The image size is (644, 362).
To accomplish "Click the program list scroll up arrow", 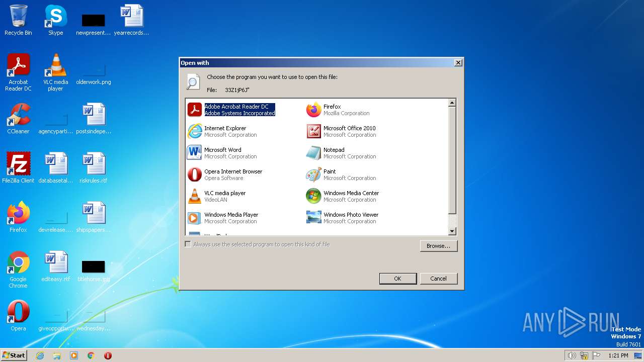I will (452, 103).
